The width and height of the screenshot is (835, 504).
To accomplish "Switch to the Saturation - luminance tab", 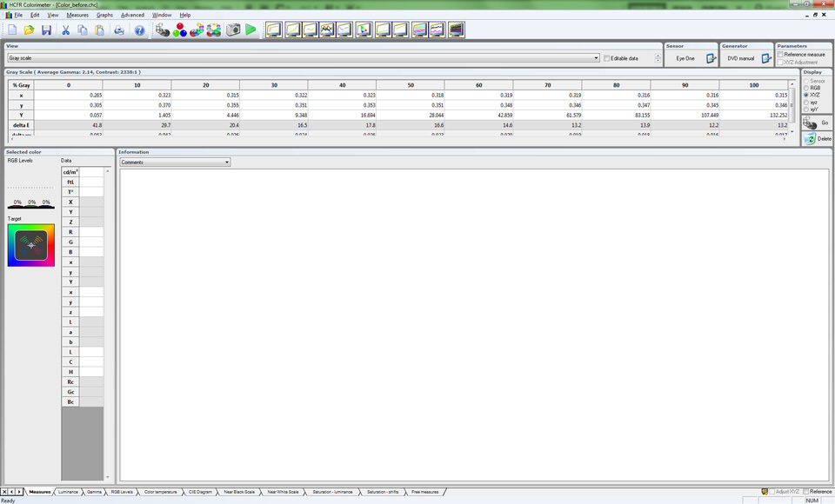I will pyautogui.click(x=332, y=492).
